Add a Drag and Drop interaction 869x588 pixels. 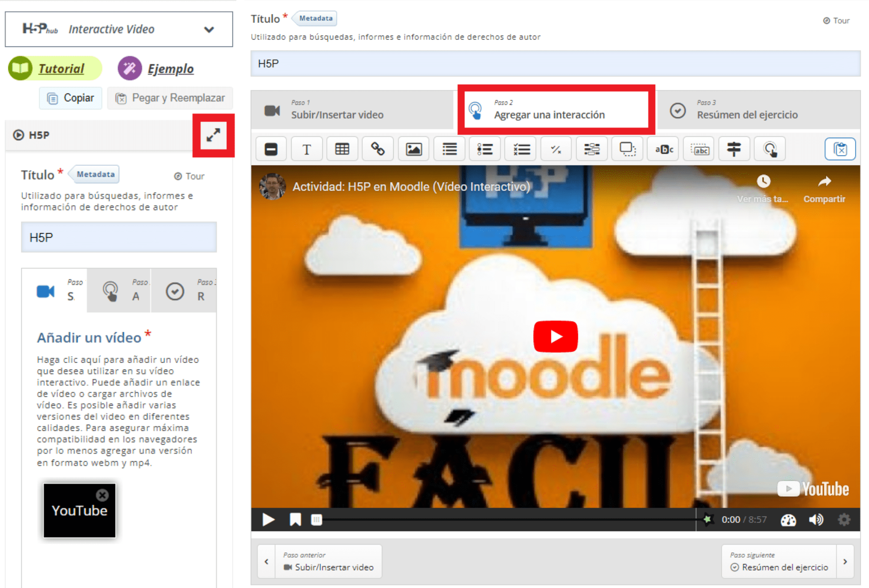point(627,149)
